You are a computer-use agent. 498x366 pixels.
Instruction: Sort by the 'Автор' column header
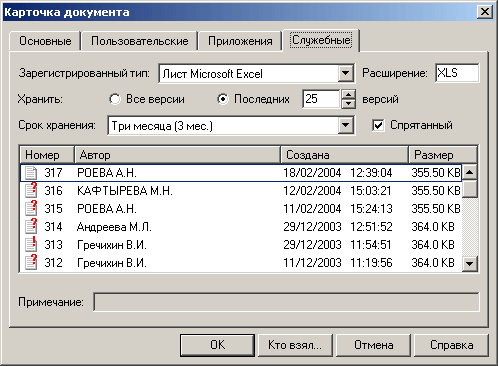[177, 155]
